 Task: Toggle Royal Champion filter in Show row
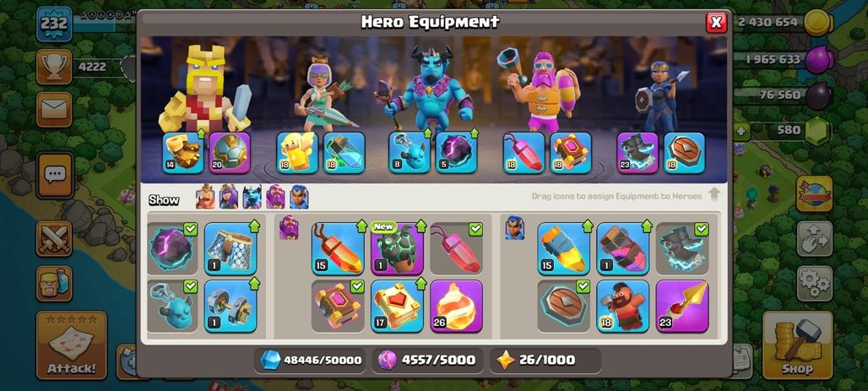299,197
